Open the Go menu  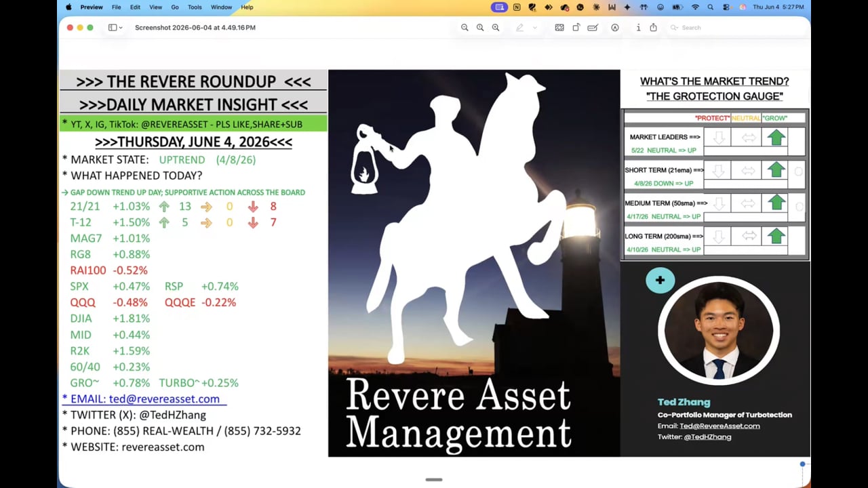point(175,7)
